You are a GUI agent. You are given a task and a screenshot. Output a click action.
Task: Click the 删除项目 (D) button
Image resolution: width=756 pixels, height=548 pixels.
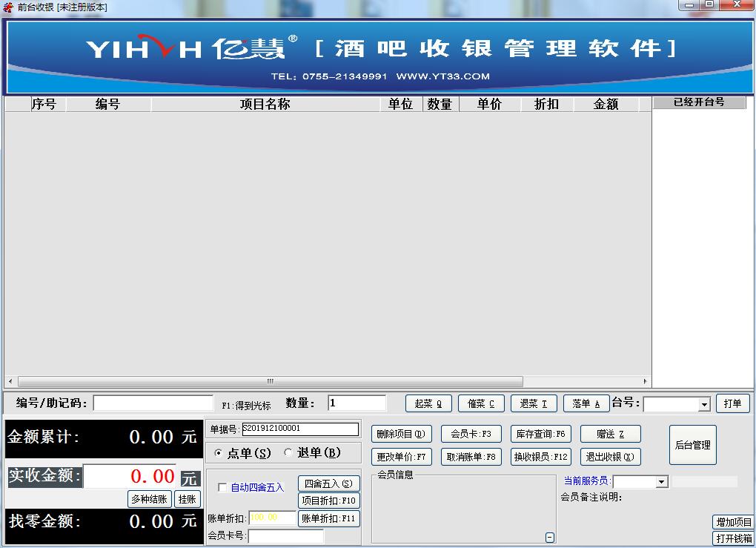(401, 434)
